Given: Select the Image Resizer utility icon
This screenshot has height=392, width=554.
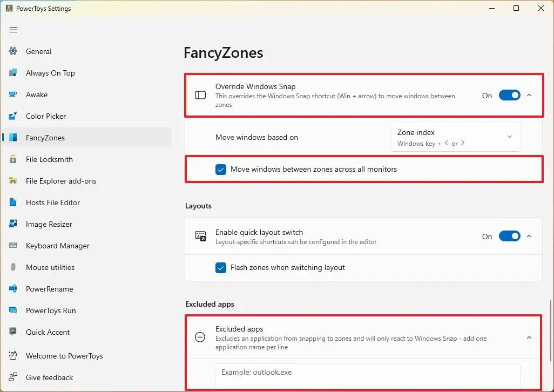Looking at the screenshot, I should pos(12,224).
